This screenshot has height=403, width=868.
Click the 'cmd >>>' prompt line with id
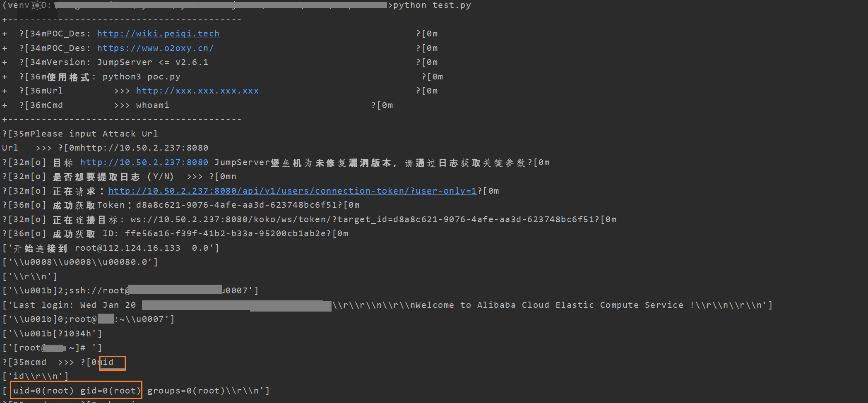coord(58,362)
